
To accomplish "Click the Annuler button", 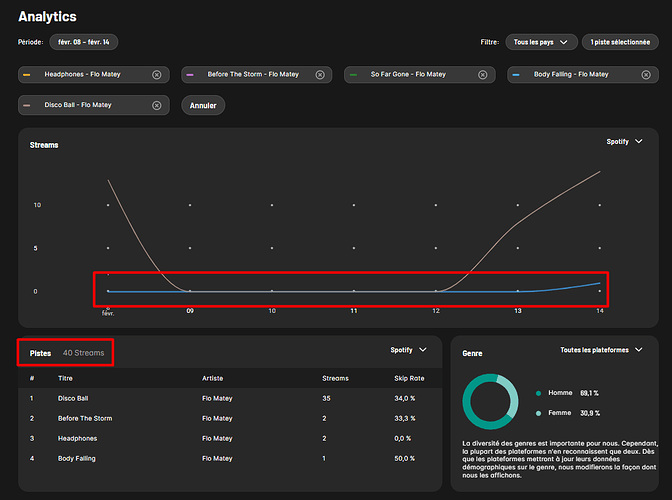I will pos(203,105).
